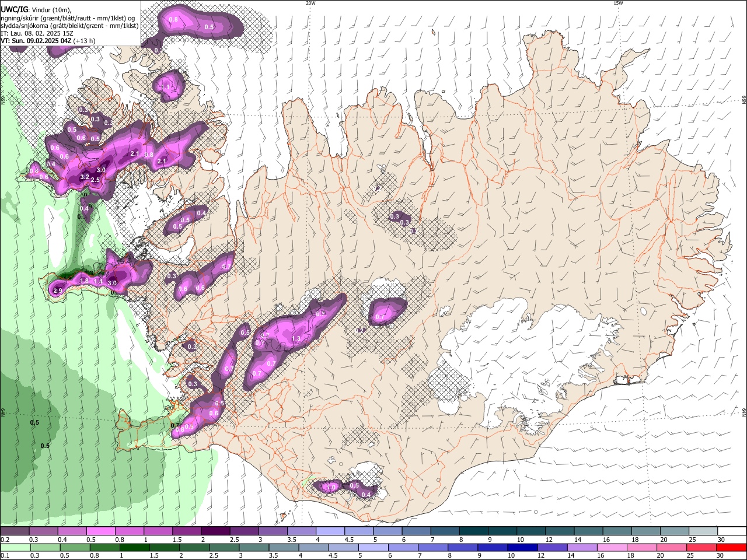
Task: Click the 'IT: Lau. 08. 02. 2025 15Z' line
Action: click(37, 33)
